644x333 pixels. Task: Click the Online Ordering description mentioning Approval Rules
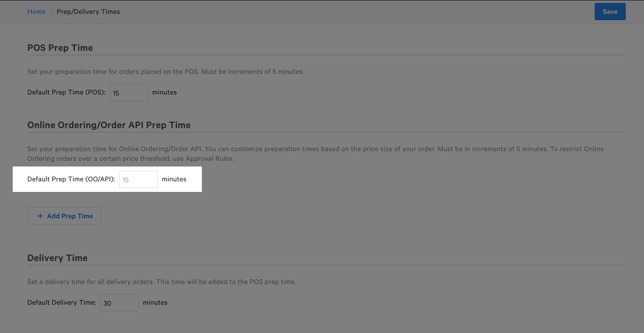(316, 154)
